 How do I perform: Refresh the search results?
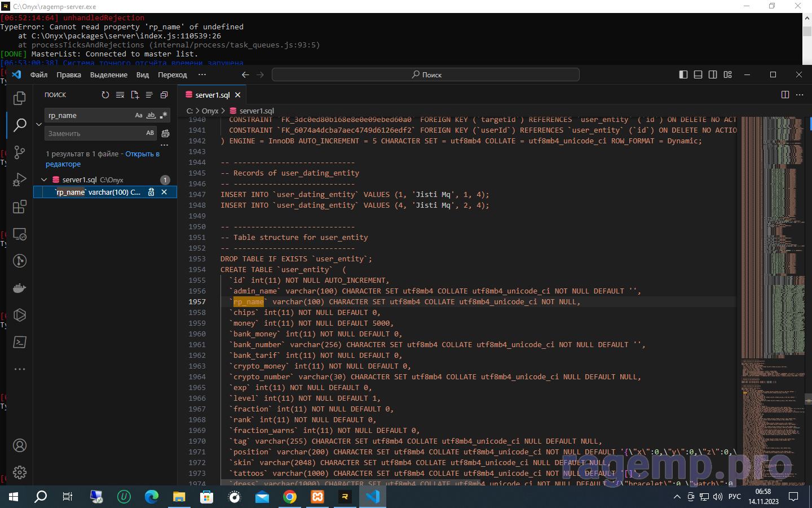tap(105, 95)
